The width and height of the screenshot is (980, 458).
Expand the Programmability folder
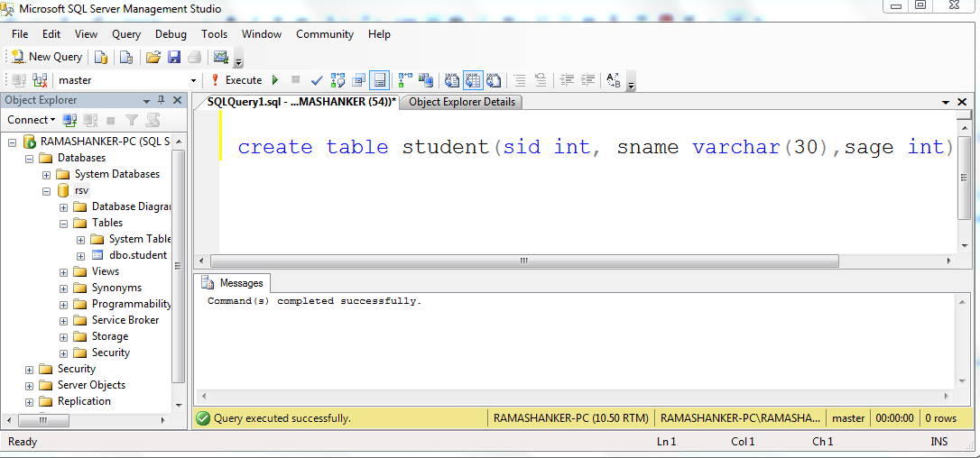point(63,305)
